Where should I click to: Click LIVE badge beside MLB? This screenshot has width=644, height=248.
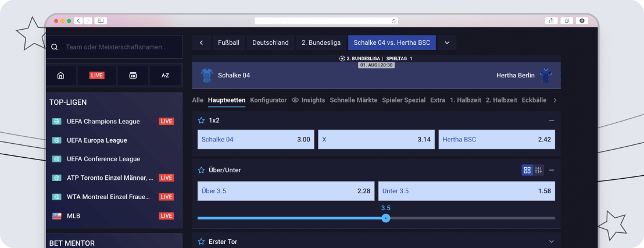click(x=166, y=215)
